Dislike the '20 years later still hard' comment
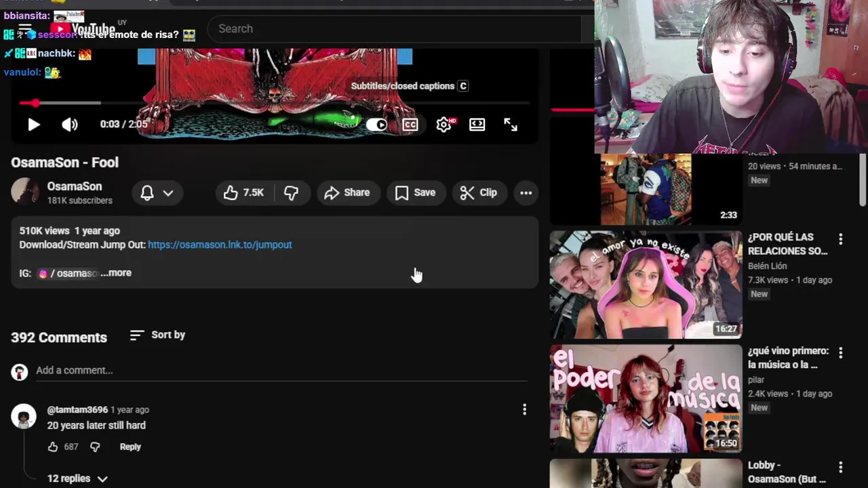 click(95, 447)
